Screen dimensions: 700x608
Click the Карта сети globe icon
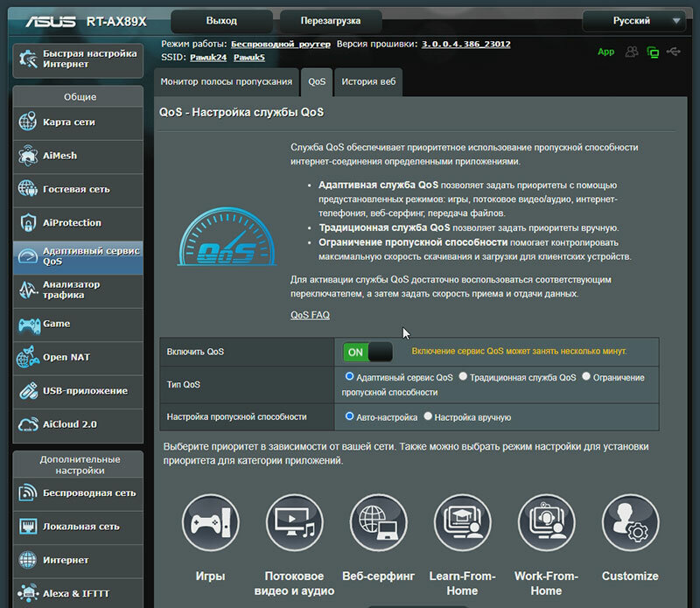pos(28,122)
